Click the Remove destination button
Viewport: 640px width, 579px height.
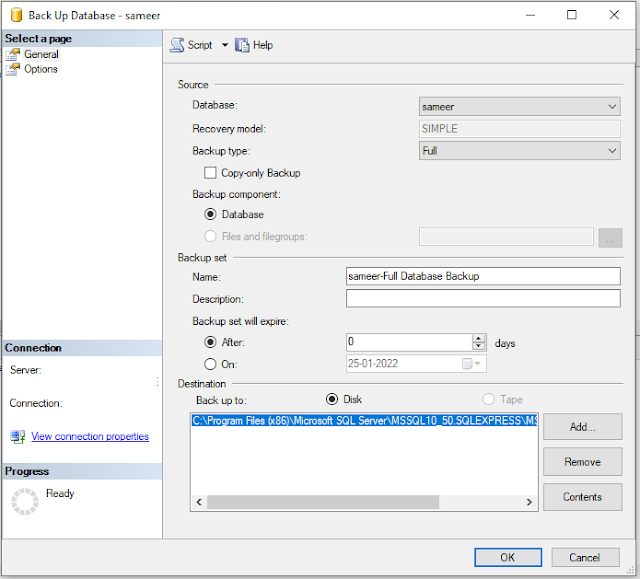(x=582, y=462)
